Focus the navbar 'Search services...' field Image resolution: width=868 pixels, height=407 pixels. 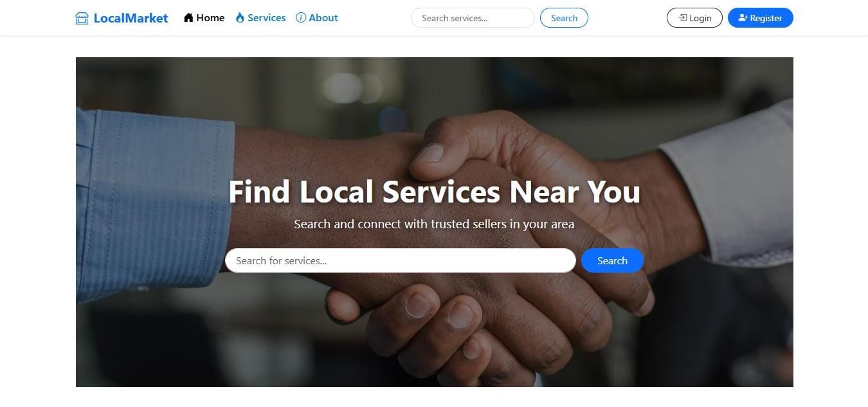473,18
